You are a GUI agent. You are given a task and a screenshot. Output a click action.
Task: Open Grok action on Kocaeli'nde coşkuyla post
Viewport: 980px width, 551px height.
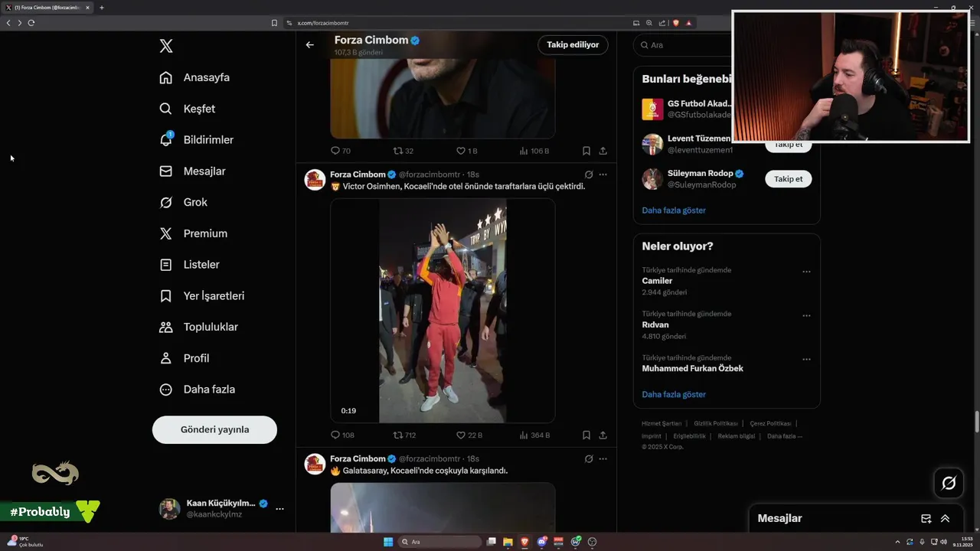tap(588, 458)
